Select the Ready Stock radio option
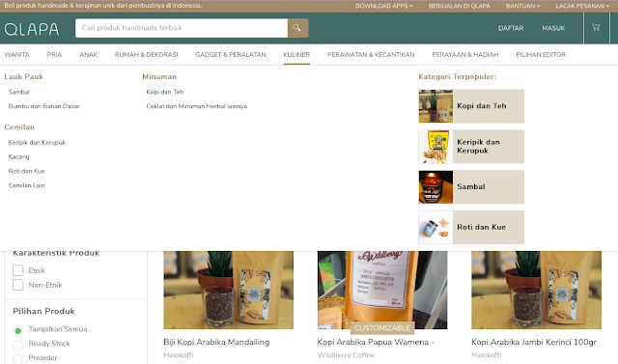The image size is (618, 364). coord(17,345)
